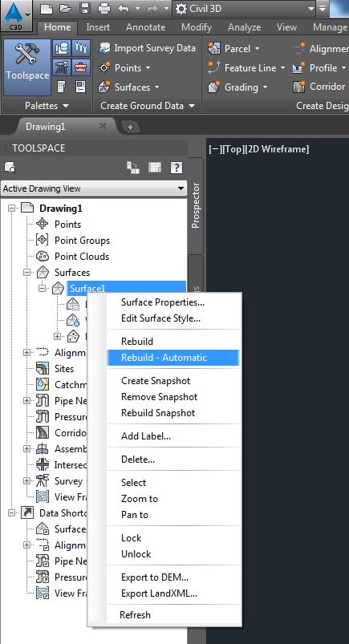Click the Panorama palette icon under Survey icon
This screenshot has height=644, width=349.
point(61,87)
